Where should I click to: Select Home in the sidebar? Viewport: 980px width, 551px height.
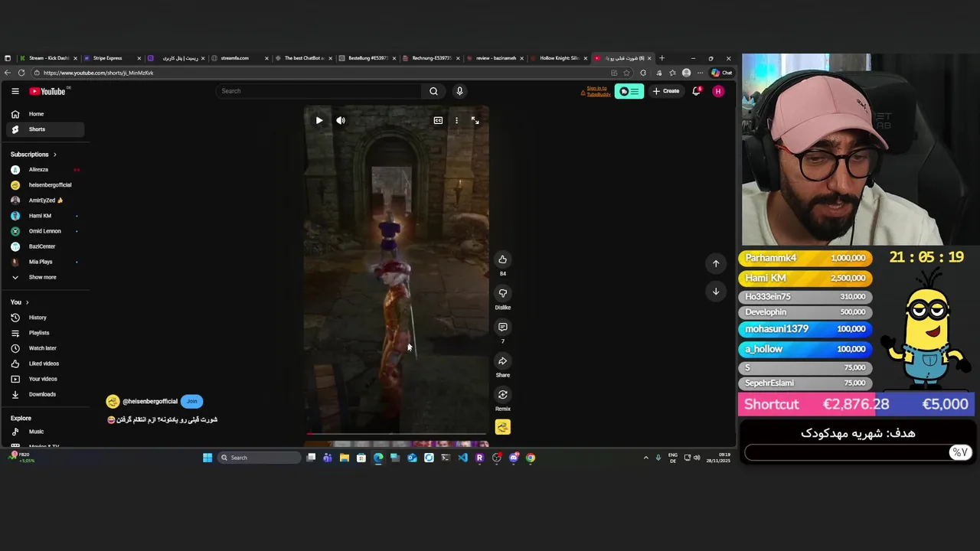point(46,114)
